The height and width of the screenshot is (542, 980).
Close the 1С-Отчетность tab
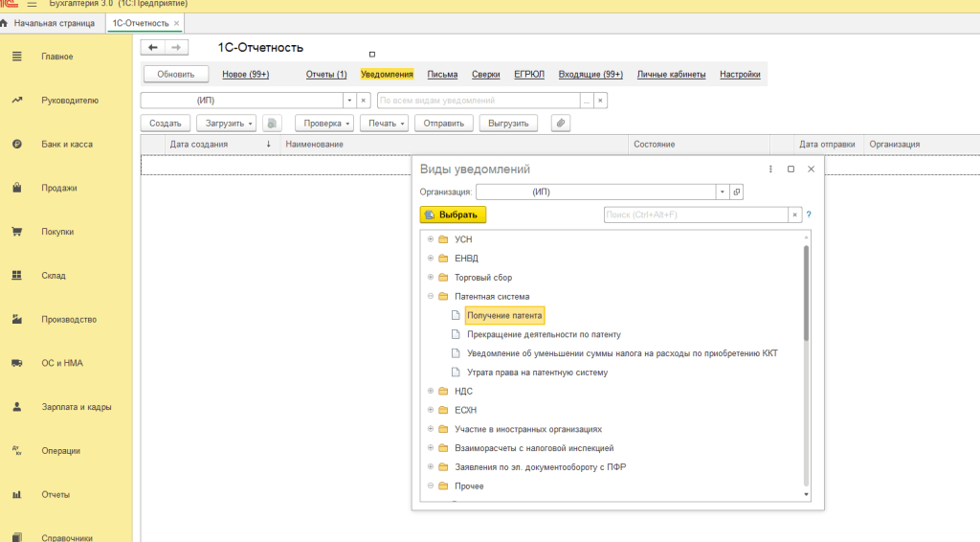coord(176,22)
